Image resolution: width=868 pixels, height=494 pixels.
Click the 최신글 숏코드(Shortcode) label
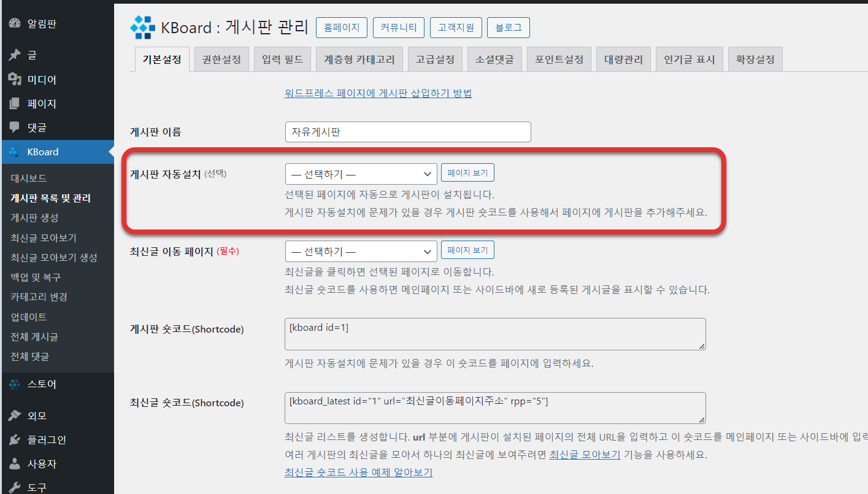point(186,403)
